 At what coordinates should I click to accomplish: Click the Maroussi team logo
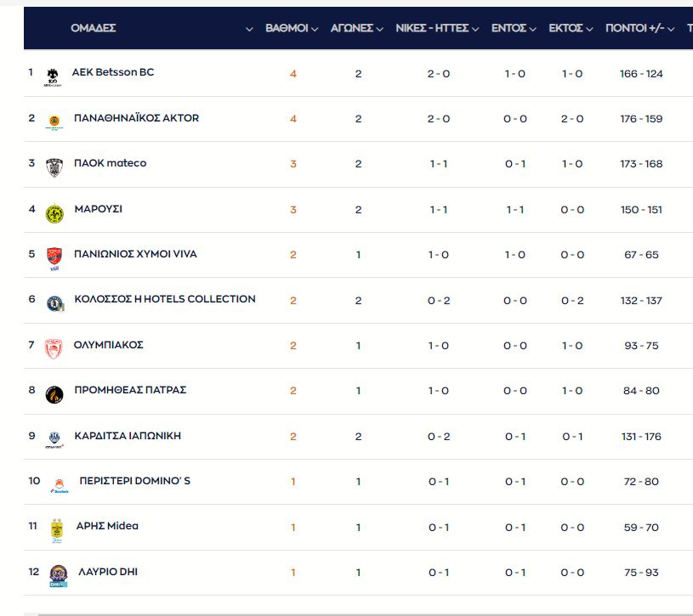[54, 212]
